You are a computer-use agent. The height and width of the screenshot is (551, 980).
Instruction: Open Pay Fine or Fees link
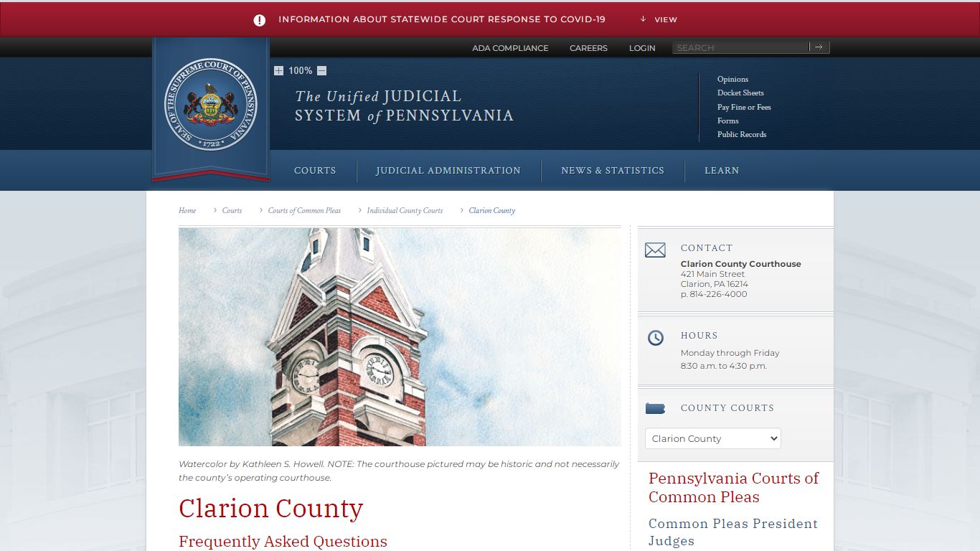coord(744,107)
